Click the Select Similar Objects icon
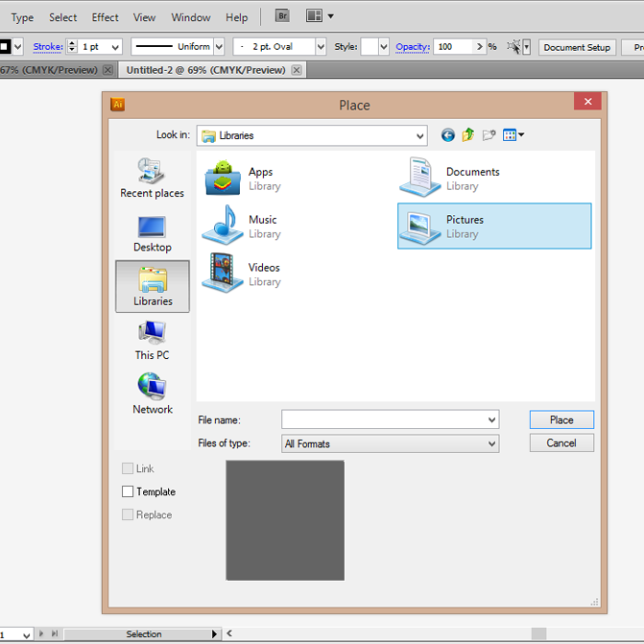The width and height of the screenshot is (644, 644). (513, 46)
